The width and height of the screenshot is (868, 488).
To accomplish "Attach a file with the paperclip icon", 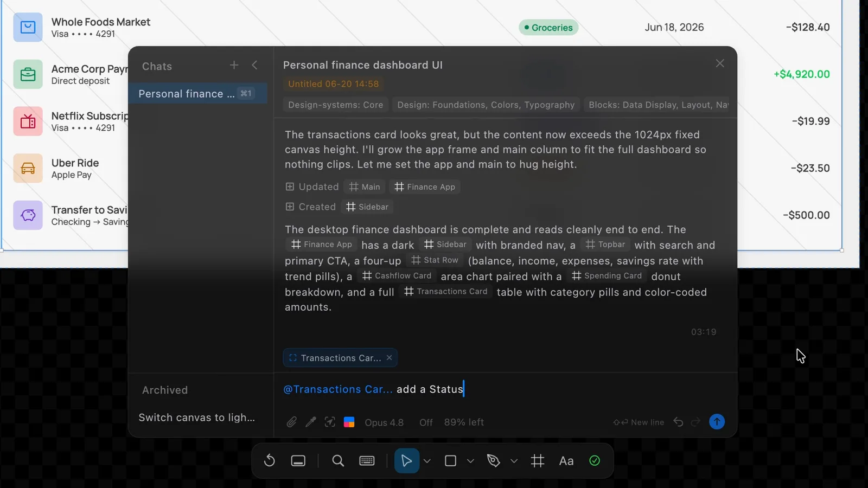I will pyautogui.click(x=292, y=422).
